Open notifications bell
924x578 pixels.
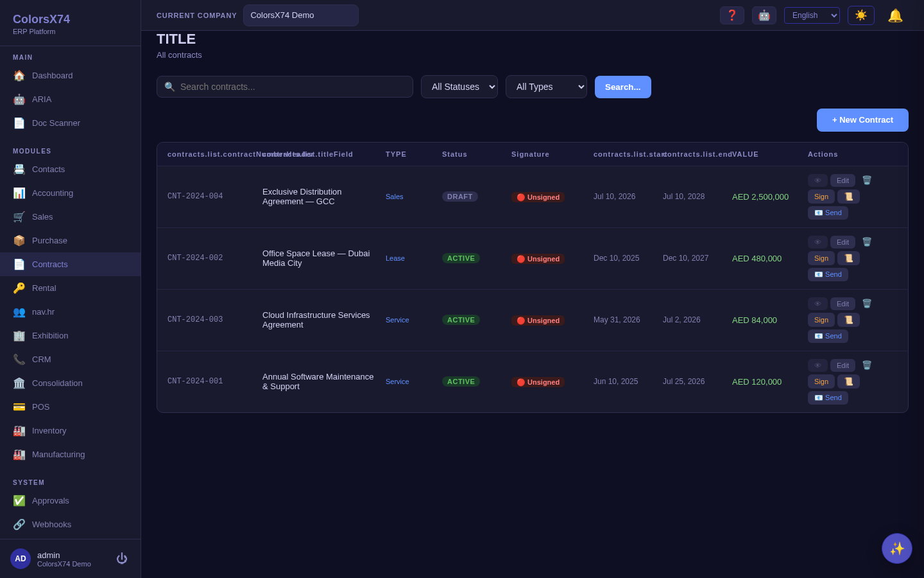pyautogui.click(x=895, y=15)
